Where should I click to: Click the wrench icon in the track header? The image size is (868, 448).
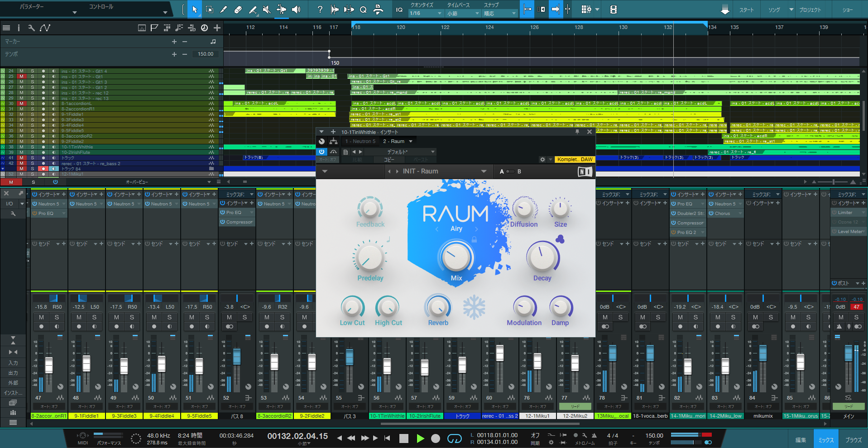click(31, 28)
